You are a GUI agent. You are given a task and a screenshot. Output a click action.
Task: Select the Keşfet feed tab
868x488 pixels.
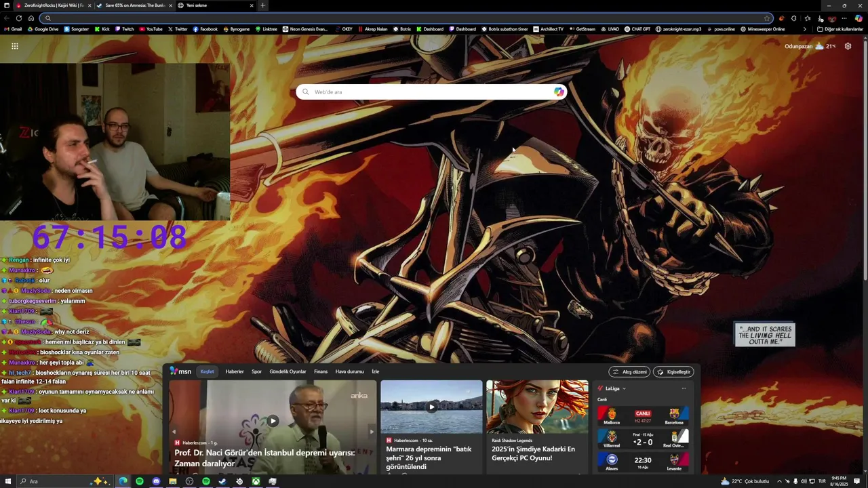[x=207, y=371]
